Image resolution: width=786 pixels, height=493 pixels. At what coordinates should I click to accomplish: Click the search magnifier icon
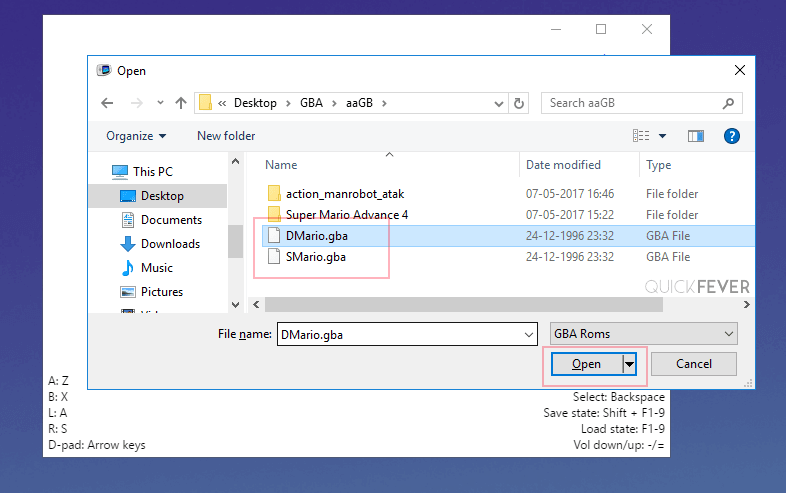click(x=728, y=103)
